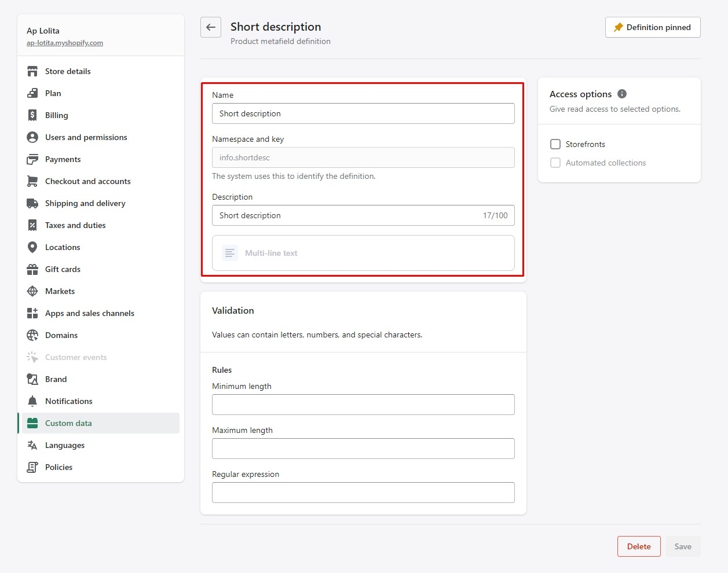Click the Regular expression field
Viewport: 728px width, 573px height.
pos(363,493)
